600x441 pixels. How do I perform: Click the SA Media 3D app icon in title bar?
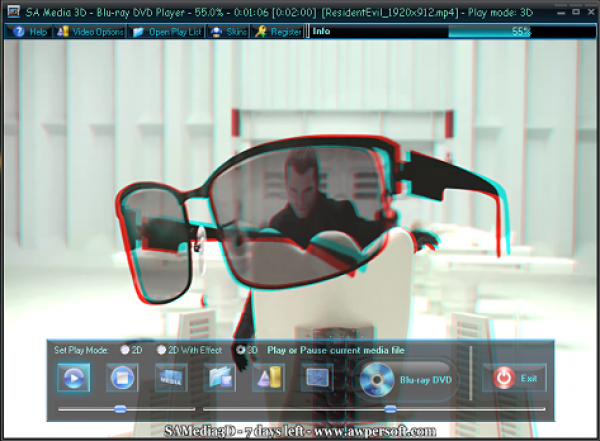pos(13,12)
